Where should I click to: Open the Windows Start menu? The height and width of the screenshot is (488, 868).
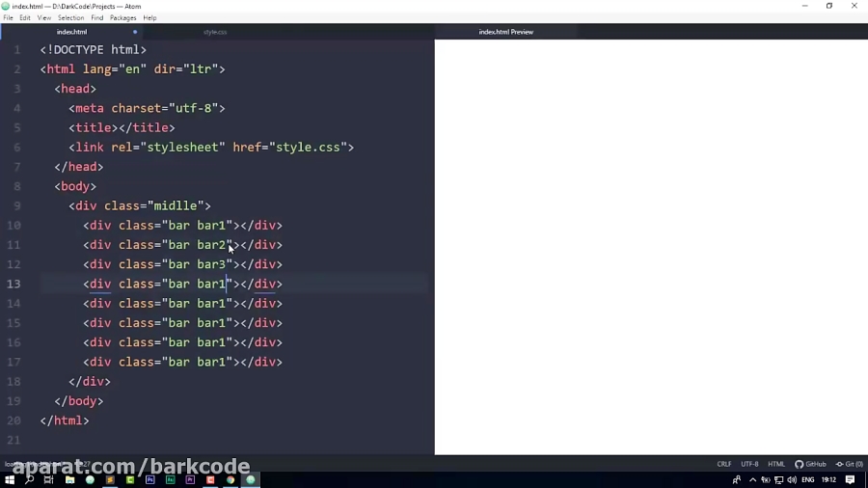[x=10, y=479]
